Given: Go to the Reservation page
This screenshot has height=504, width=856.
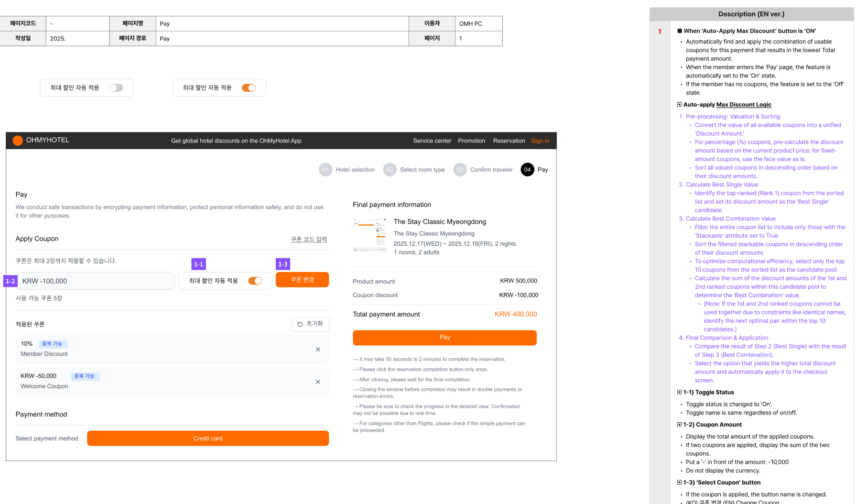Looking at the screenshot, I should 508,141.
